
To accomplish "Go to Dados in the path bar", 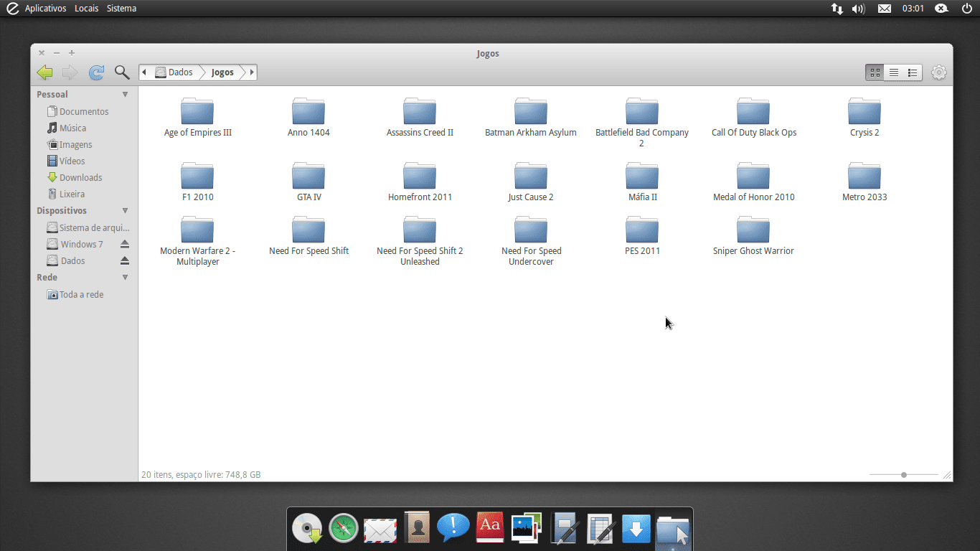I will pyautogui.click(x=174, y=72).
